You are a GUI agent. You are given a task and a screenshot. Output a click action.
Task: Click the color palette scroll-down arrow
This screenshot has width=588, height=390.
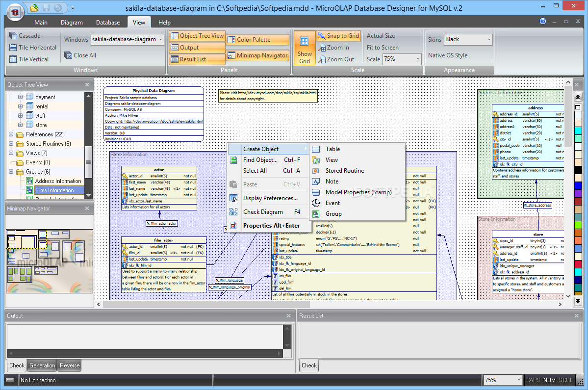coord(578,301)
